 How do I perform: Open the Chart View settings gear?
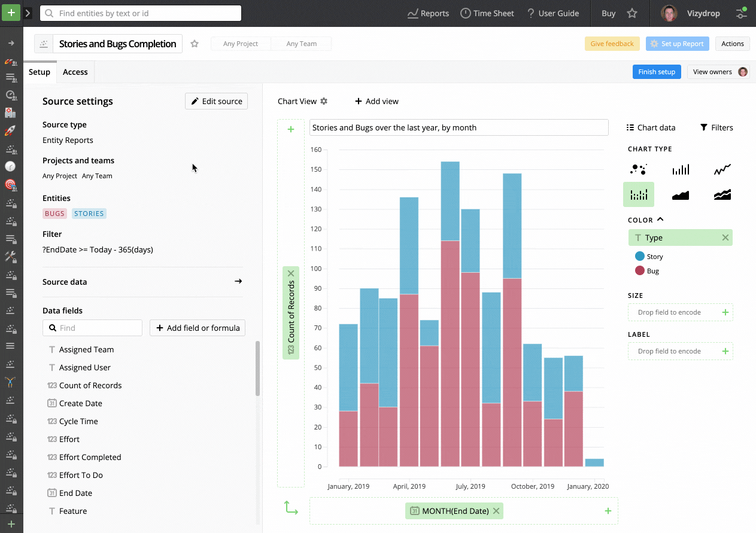click(x=324, y=101)
